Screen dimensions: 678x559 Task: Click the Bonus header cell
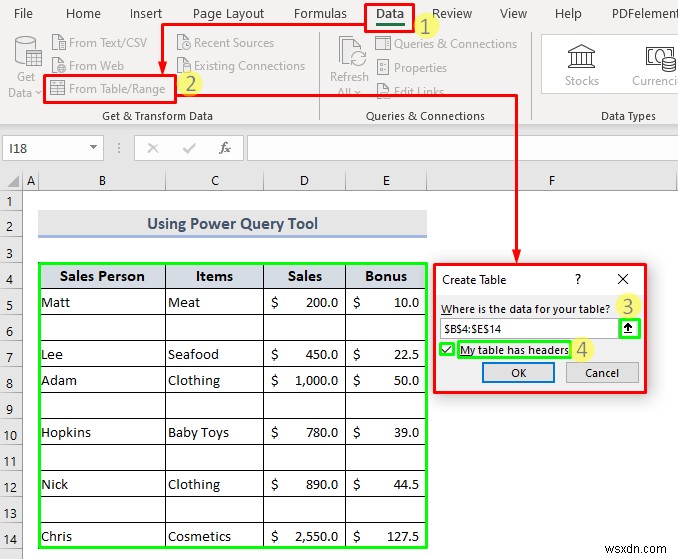point(386,276)
